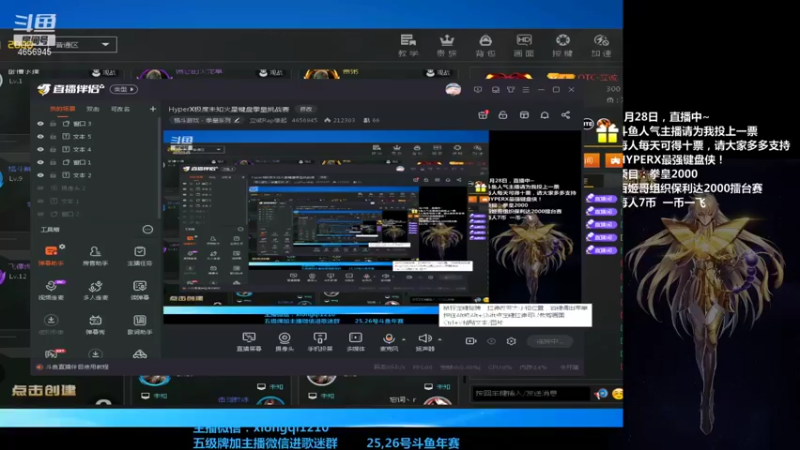
Task: Switch to the 可改名 scene tab
Action: pos(120,109)
